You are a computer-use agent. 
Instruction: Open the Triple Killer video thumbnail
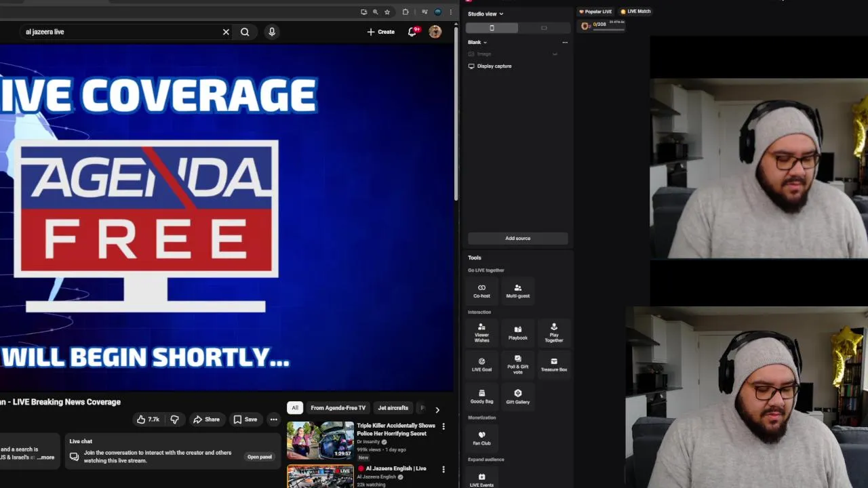pos(320,441)
